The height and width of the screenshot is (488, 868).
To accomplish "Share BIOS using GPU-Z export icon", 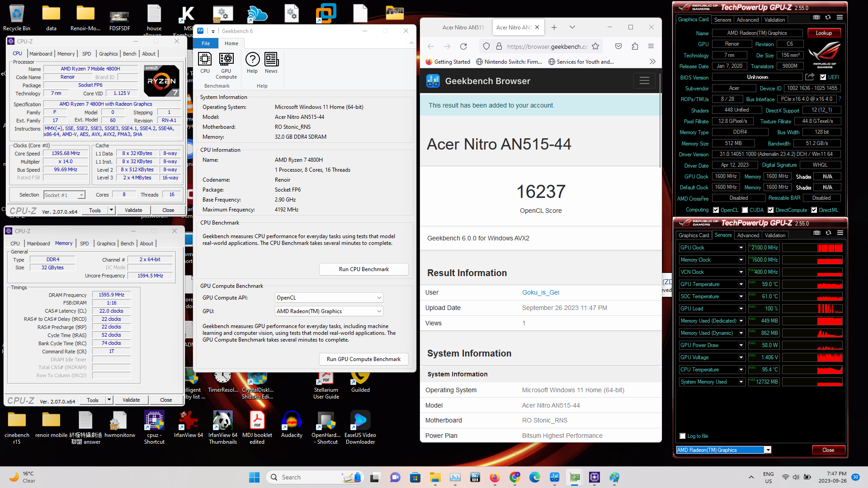I will [x=810, y=77].
